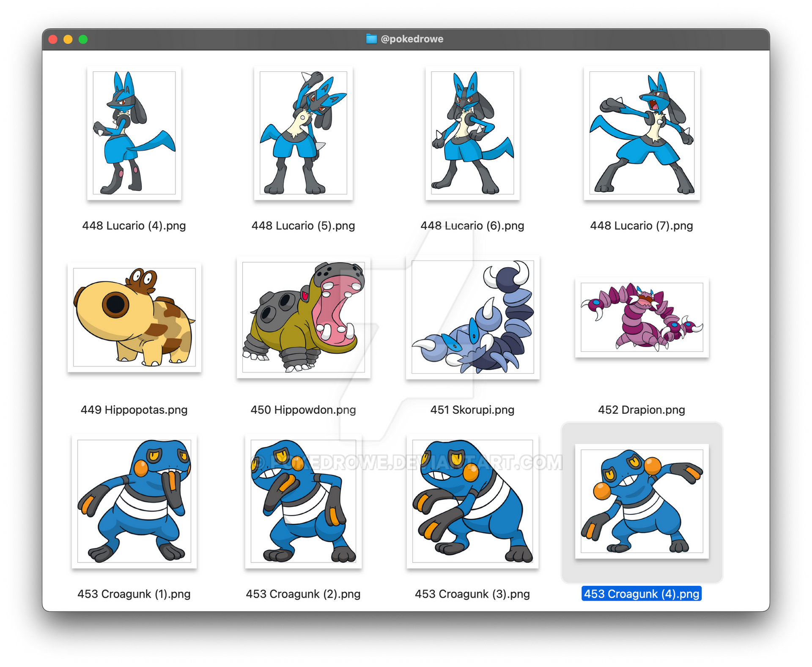The width and height of the screenshot is (812, 667).
Task: Click the file name '448 Lucario (5).png'
Action: click(303, 226)
